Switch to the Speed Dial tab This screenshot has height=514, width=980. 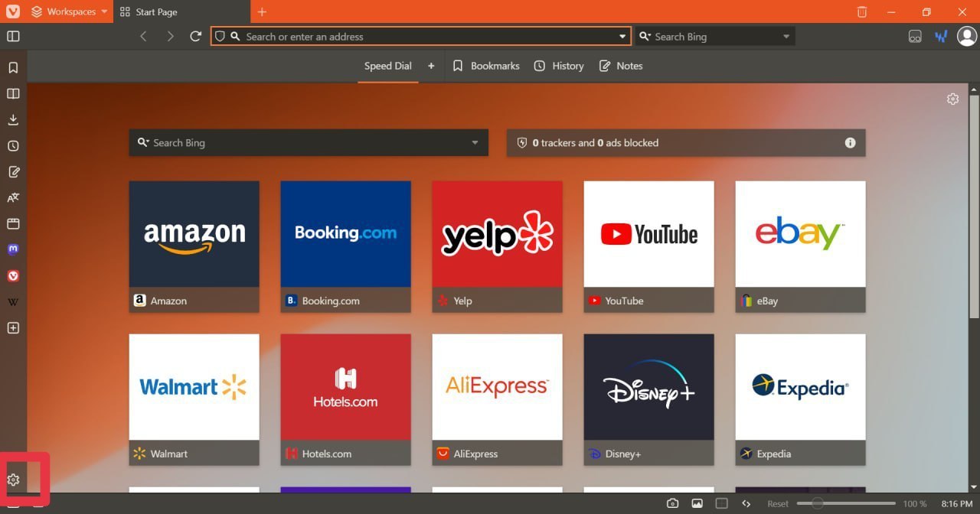tap(387, 66)
